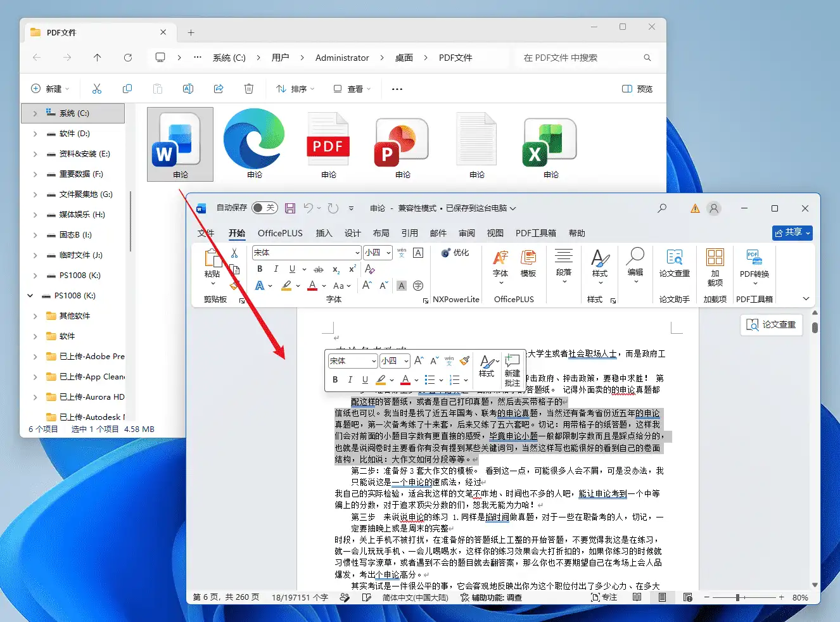Click the Phonetic Guide wén icon in ribbon
Image resolution: width=840 pixels, height=622 pixels.
click(x=402, y=253)
